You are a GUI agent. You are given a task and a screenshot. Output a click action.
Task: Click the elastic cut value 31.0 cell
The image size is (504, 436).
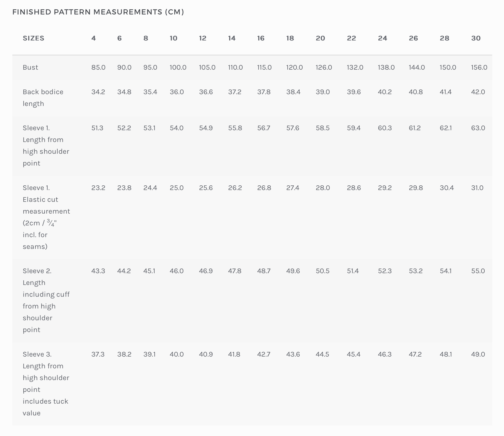pyautogui.click(x=477, y=188)
